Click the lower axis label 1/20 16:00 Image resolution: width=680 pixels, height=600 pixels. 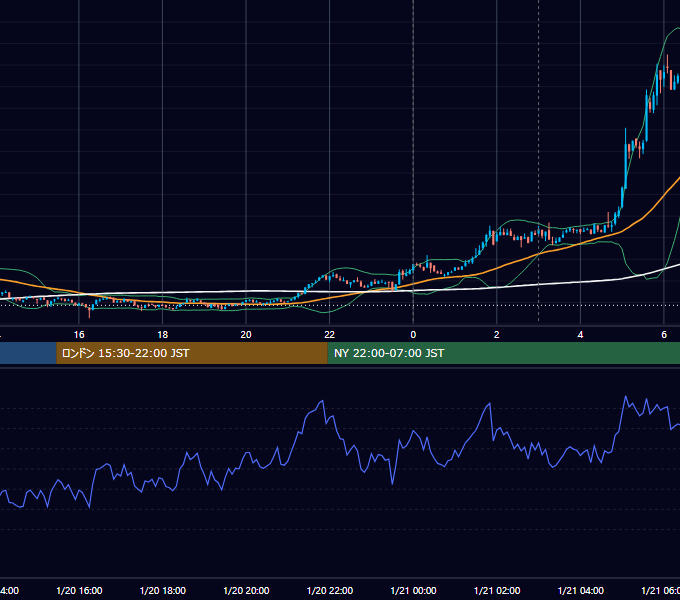tap(79, 590)
